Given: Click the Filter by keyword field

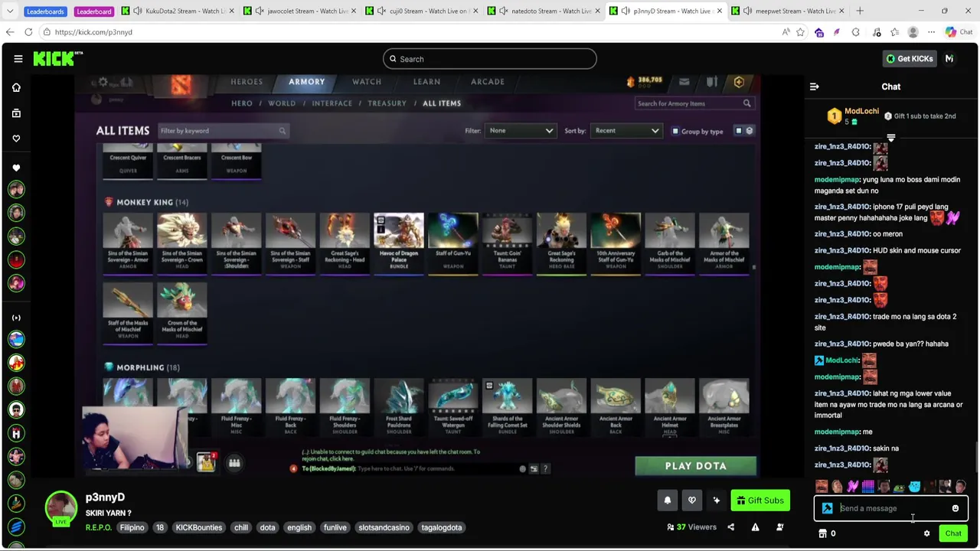Looking at the screenshot, I should coord(223,131).
